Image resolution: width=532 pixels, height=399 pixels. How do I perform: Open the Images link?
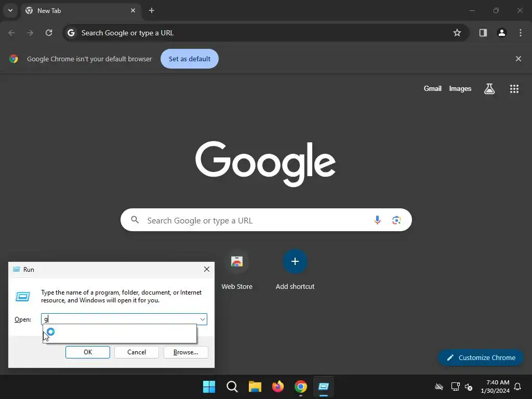pyautogui.click(x=460, y=88)
